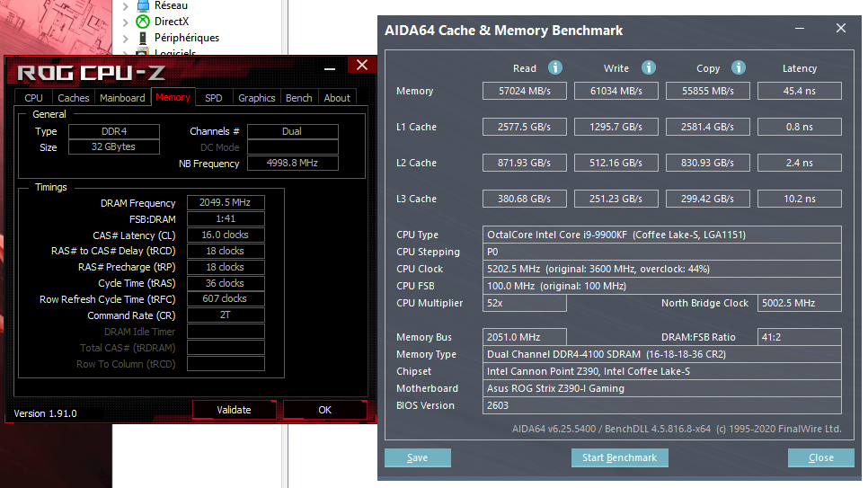Screen dimensions: 868x488
Task: Click the L1 Cache Read 2577.5 GB/s value
Action: click(524, 127)
